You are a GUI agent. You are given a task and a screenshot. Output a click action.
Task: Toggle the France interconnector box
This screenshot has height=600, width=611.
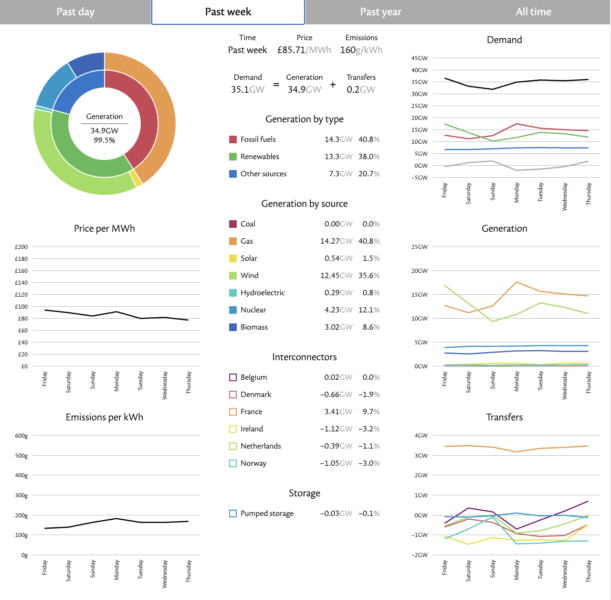[x=233, y=411]
